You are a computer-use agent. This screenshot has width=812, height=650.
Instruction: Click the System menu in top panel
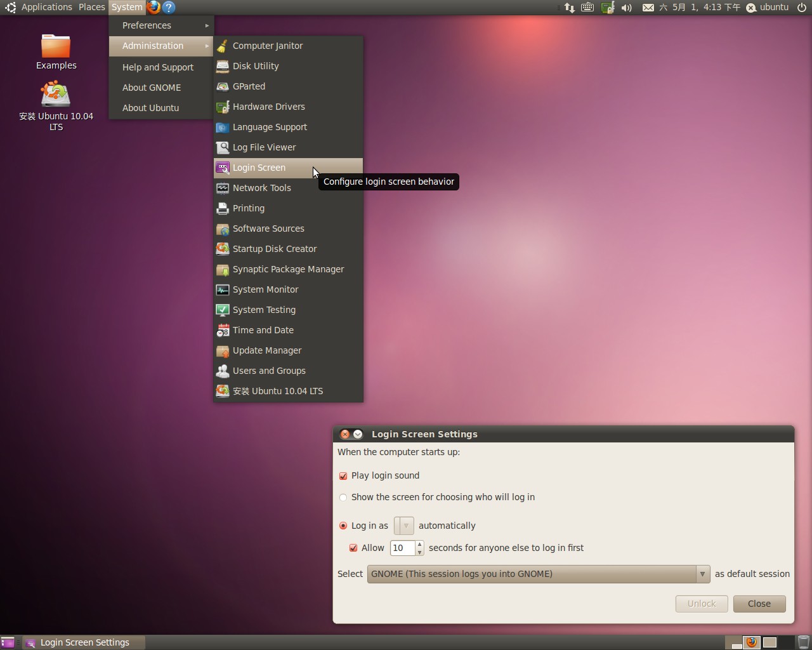click(x=127, y=7)
